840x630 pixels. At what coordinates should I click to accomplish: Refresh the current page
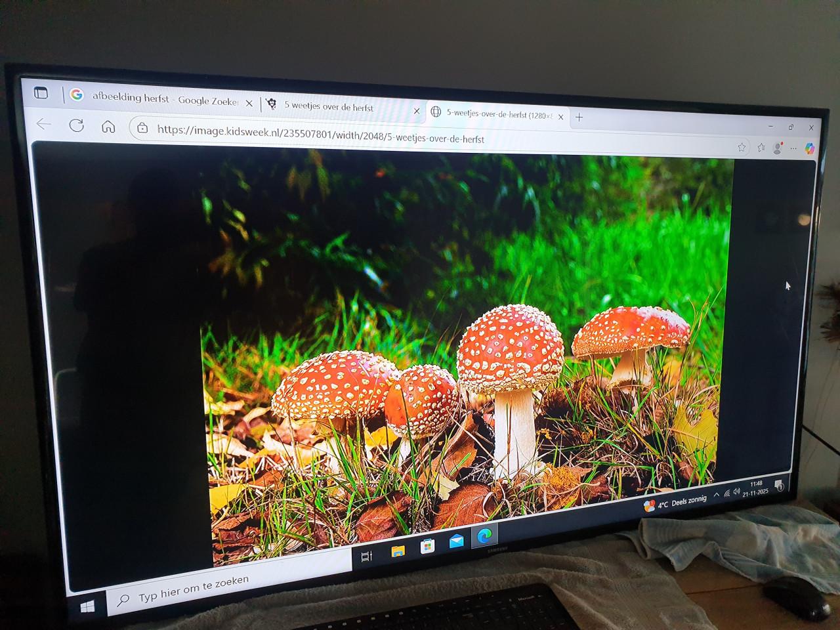point(78,125)
